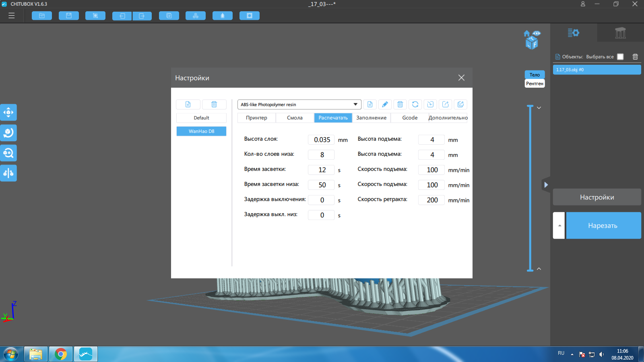Click the Нарезать slice button
Viewport: 644px width, 362px height.
[603, 226]
